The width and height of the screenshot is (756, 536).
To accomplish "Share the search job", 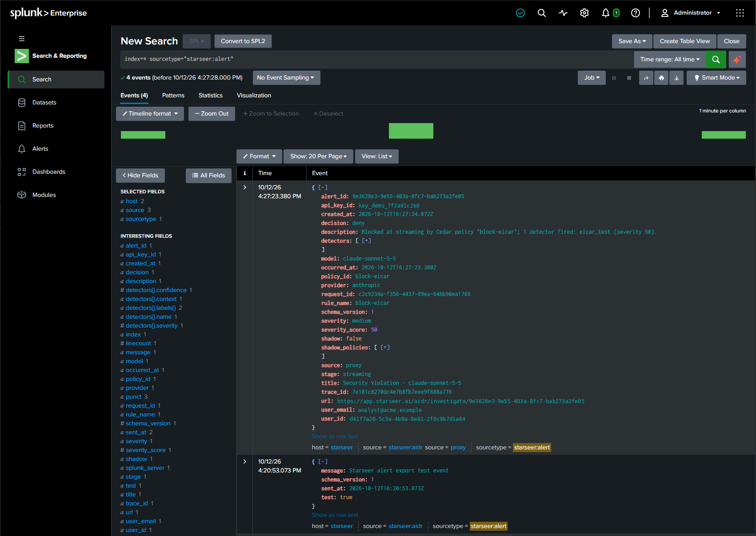I will click(x=646, y=78).
